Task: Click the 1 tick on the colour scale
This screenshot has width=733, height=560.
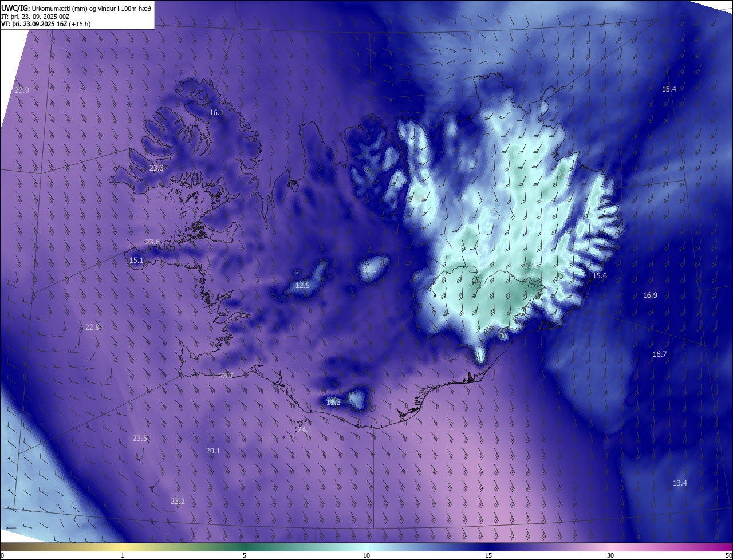Action: point(123,555)
